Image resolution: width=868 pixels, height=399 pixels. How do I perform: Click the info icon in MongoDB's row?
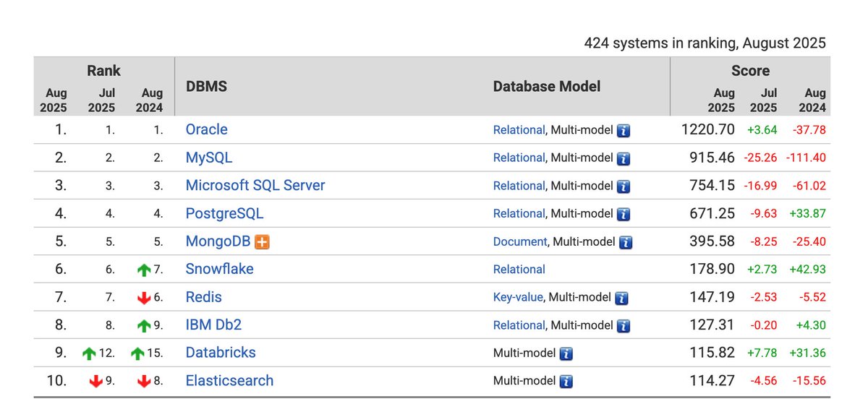pyautogui.click(x=626, y=242)
